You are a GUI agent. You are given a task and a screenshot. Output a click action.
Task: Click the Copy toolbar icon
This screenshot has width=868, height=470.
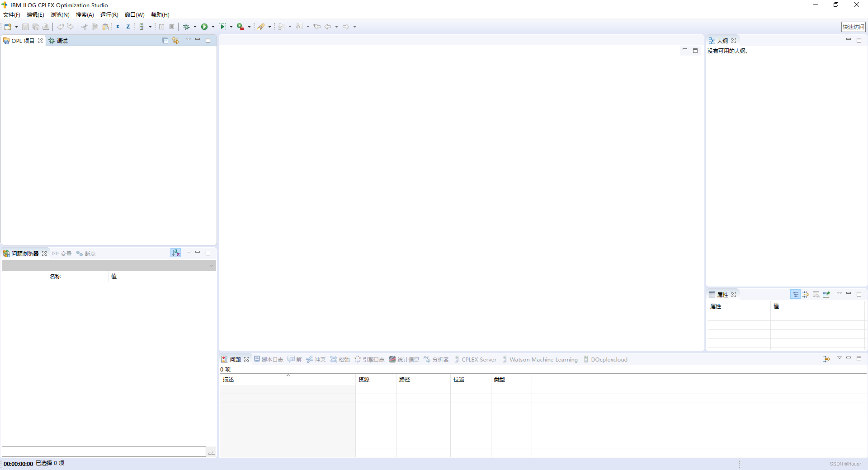click(95, 27)
